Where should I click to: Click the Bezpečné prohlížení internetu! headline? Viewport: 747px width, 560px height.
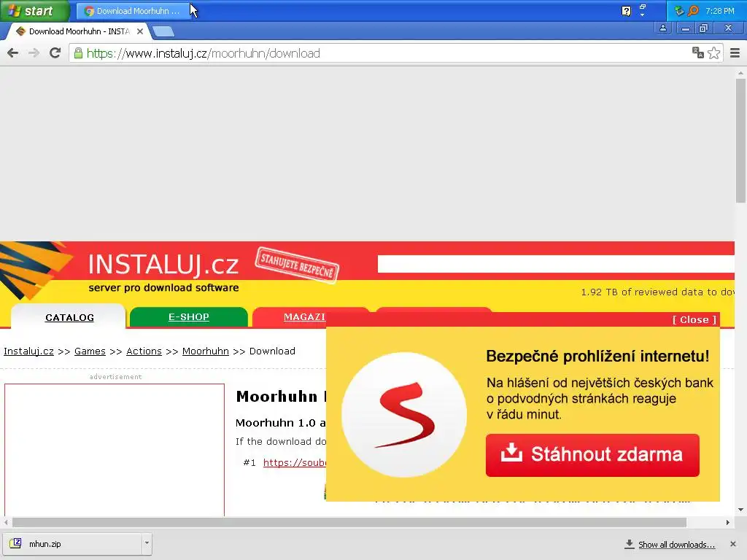(x=597, y=356)
